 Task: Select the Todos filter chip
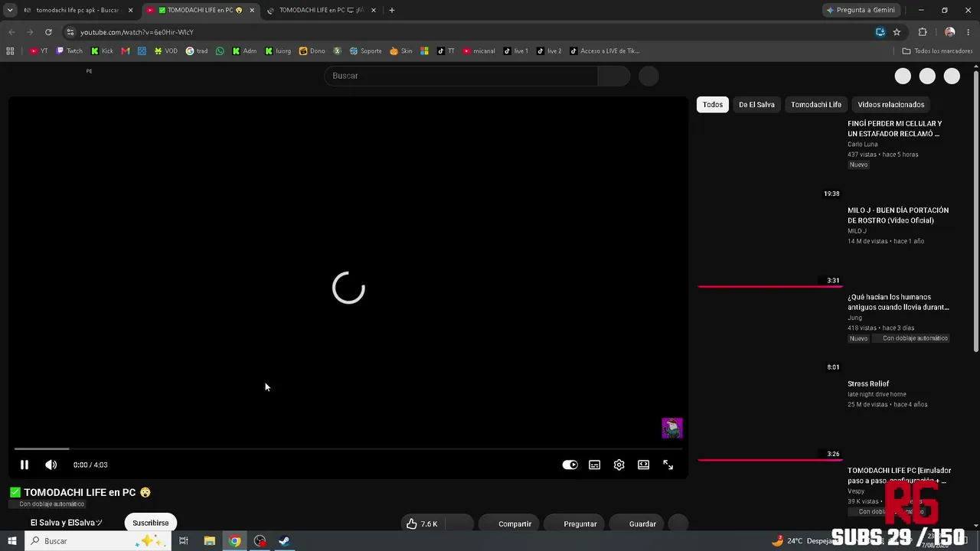pos(712,105)
